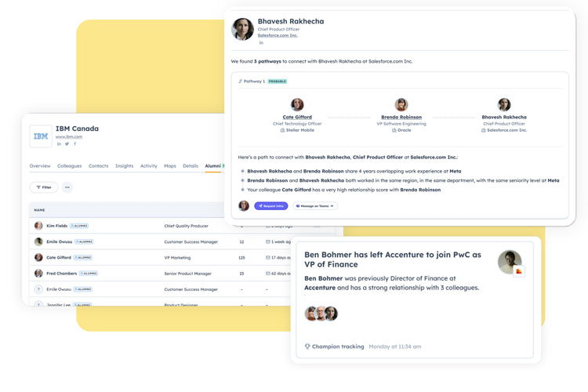
Task: Open IBM Canada's LinkedIn icon
Action: 59,143
